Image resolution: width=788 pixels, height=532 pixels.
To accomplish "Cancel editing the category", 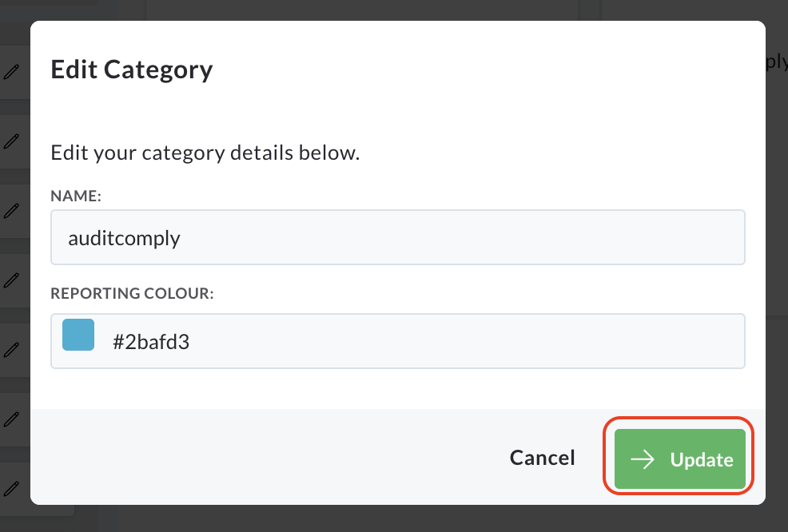I will (543, 458).
